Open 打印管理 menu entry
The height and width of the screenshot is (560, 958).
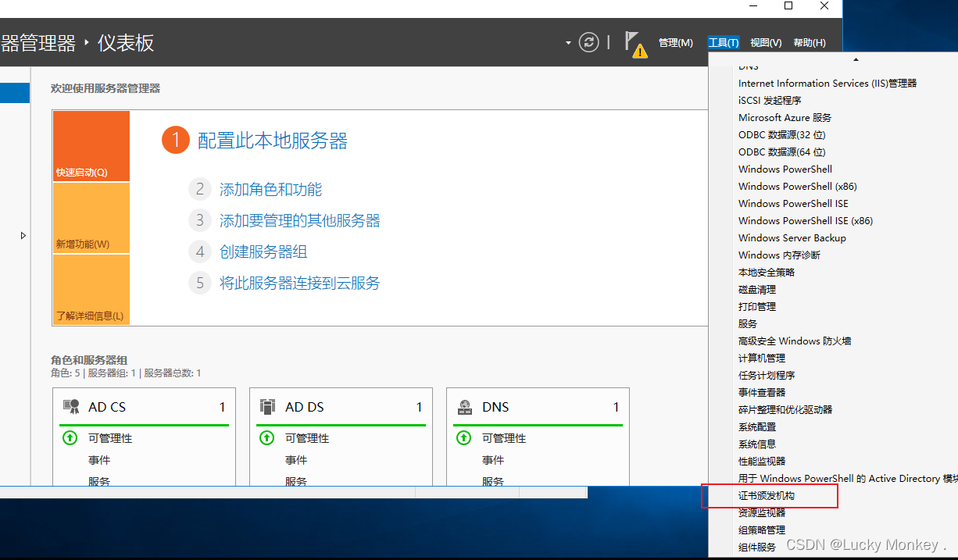757,306
